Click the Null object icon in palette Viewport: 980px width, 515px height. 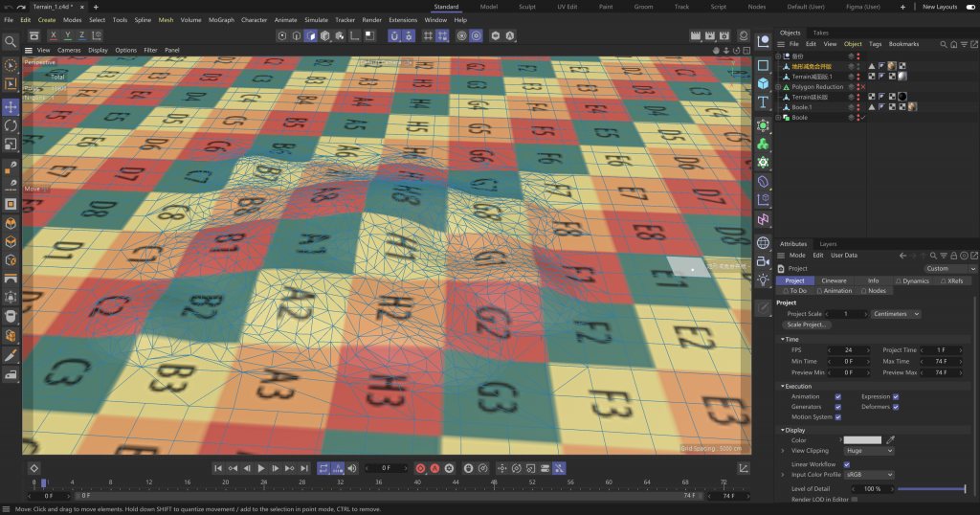pos(763,42)
